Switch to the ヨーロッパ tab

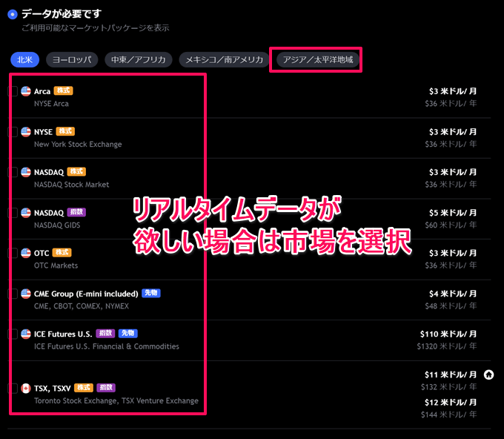72,60
